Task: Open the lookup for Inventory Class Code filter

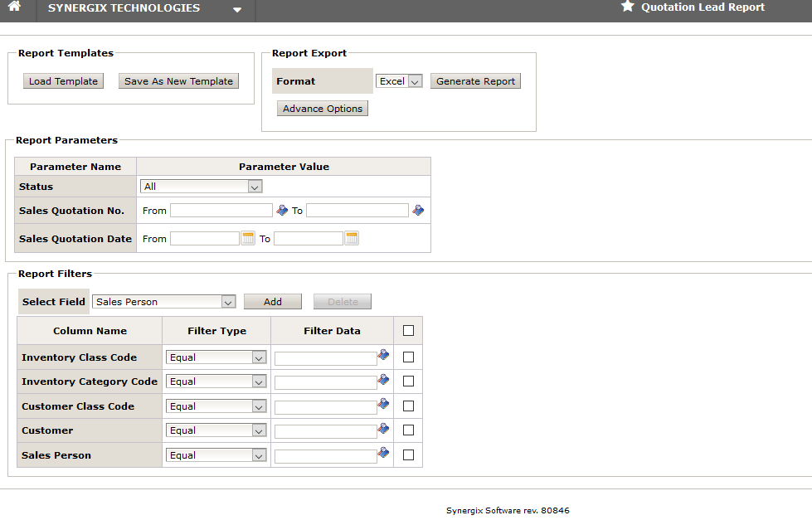Action: tap(383, 354)
